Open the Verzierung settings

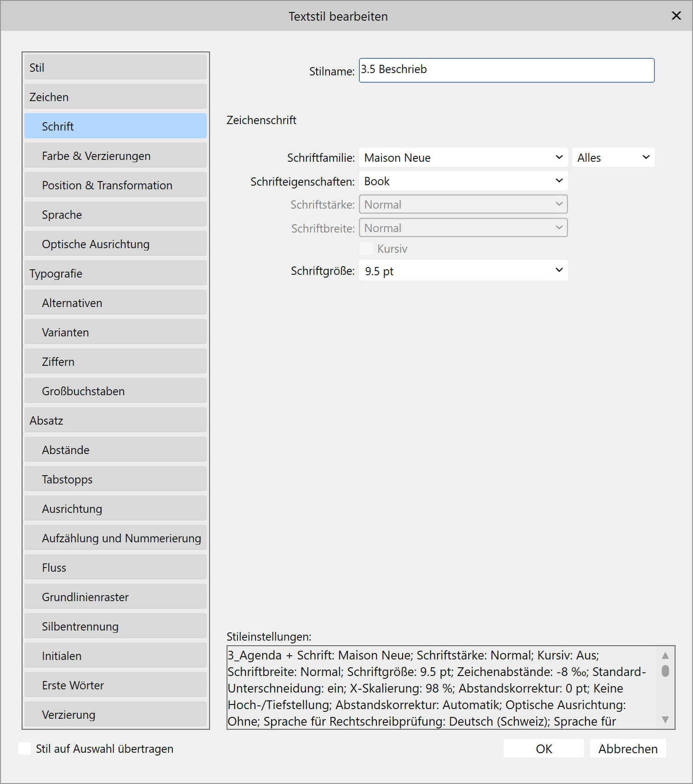[115, 714]
